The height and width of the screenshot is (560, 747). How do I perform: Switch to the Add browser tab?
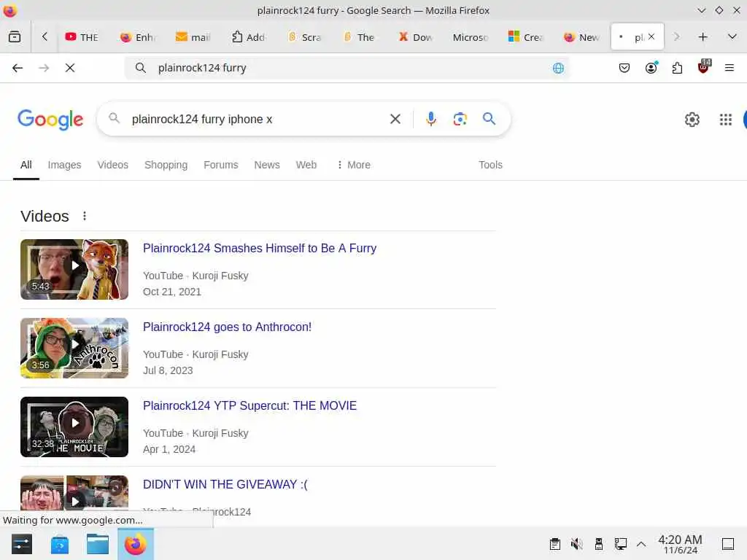tap(248, 36)
